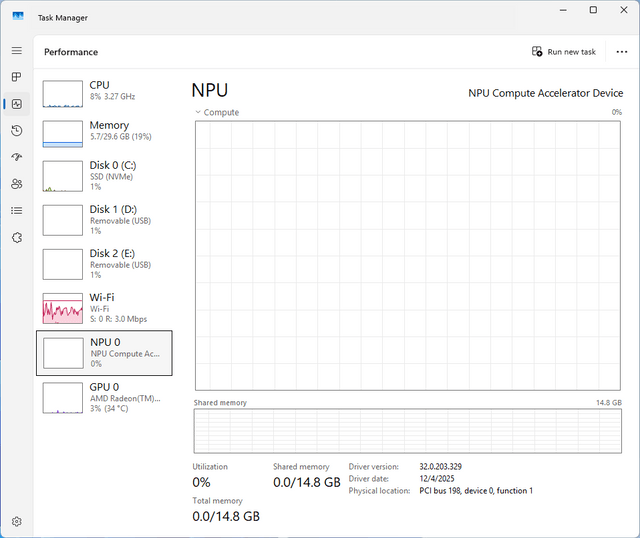Click driver version '32.0.203.329'
The image size is (640, 538).
tap(440, 467)
